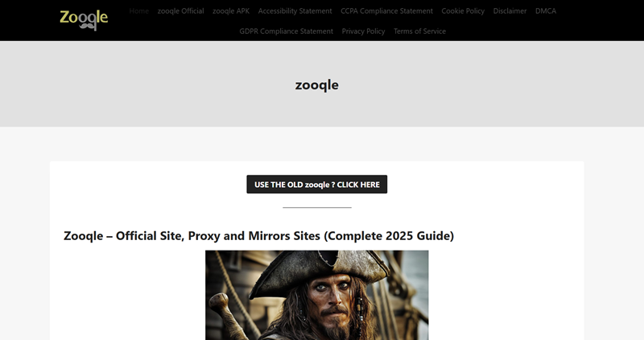View the Accessibility Statement page
This screenshot has height=340, width=644.
click(x=295, y=11)
